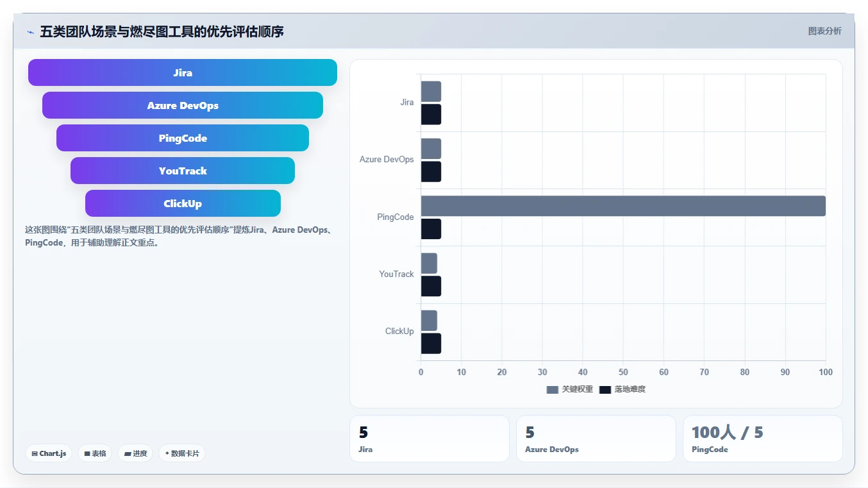Viewport: 868px width, 488px height.
Task: Click the 50 x-axis tick label
Action: [623, 373]
